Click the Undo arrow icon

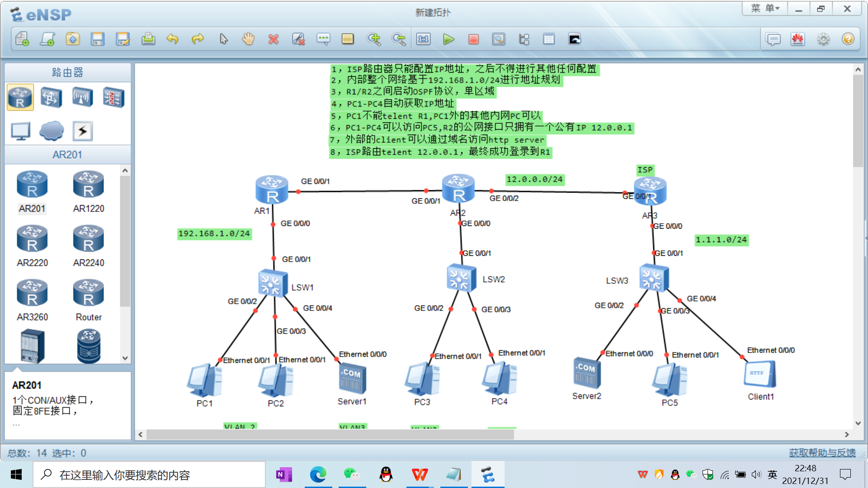(172, 39)
